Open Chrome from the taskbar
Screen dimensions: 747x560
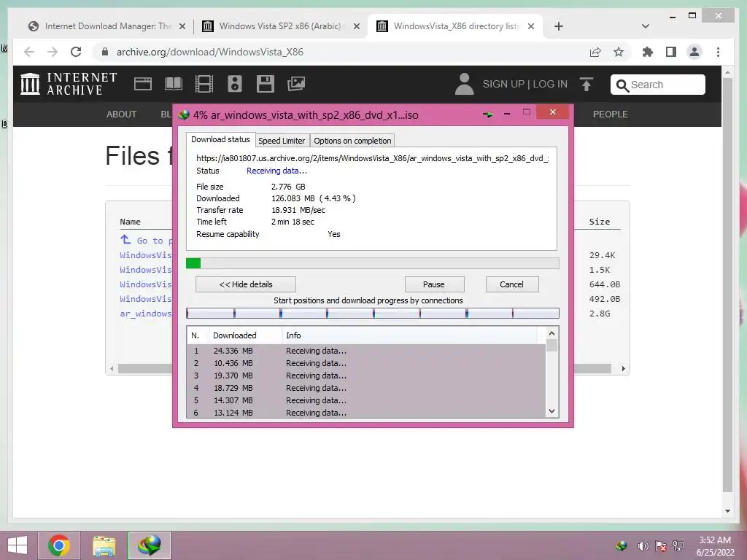point(59,545)
